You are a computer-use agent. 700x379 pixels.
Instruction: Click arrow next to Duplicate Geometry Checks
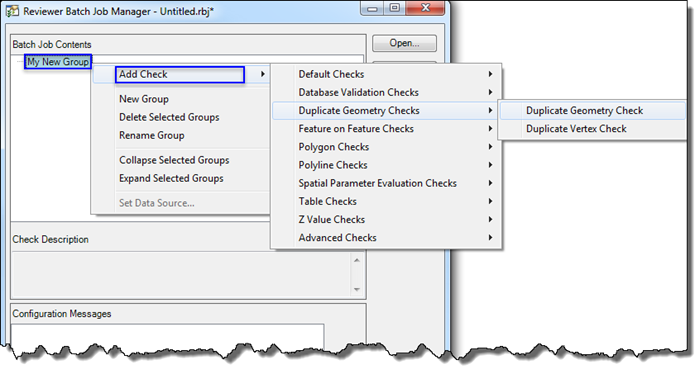tap(490, 110)
